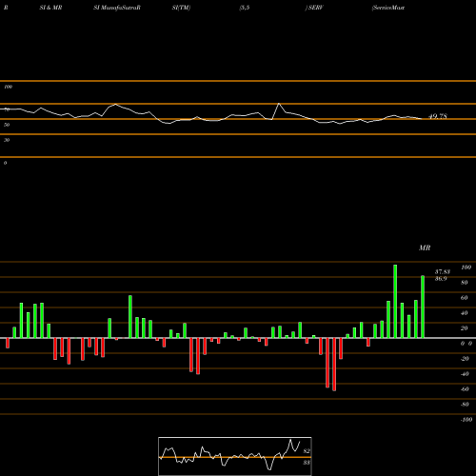Screen dimensions: 476x476
Task: Click the 'SI(TM)' header label
Action: pos(181,8)
